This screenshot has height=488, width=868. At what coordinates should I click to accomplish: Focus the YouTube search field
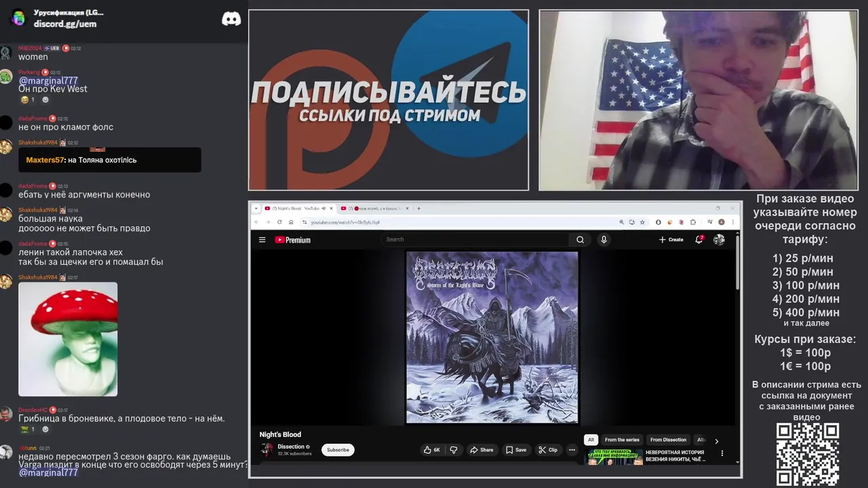(x=475, y=239)
